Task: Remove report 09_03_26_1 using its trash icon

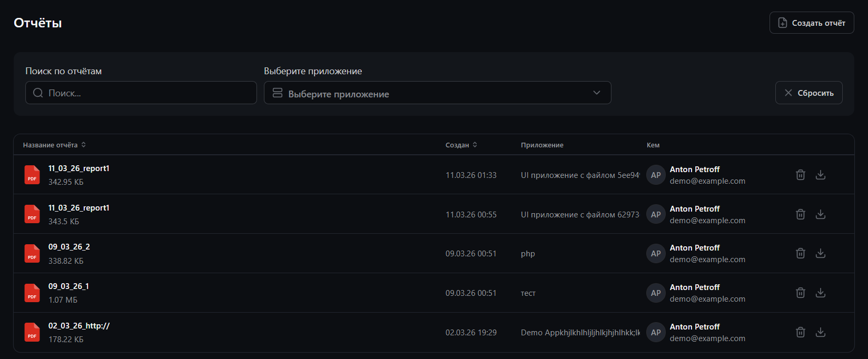Action: point(800,293)
